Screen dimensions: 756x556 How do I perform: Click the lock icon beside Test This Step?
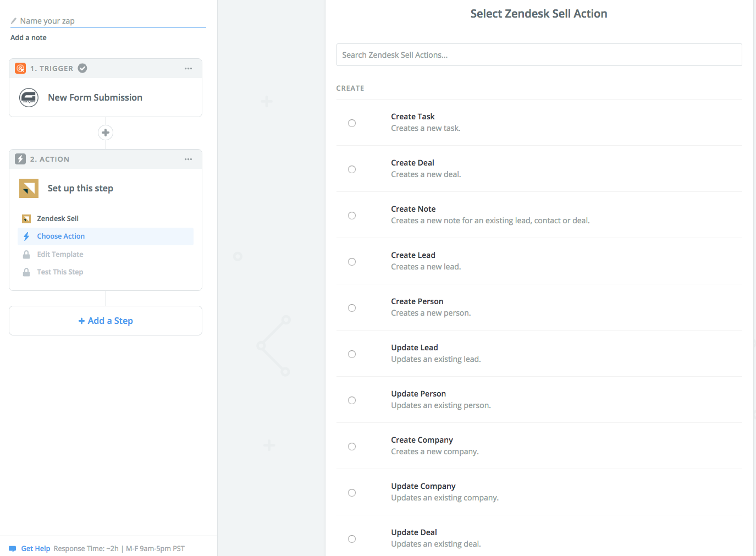point(26,272)
